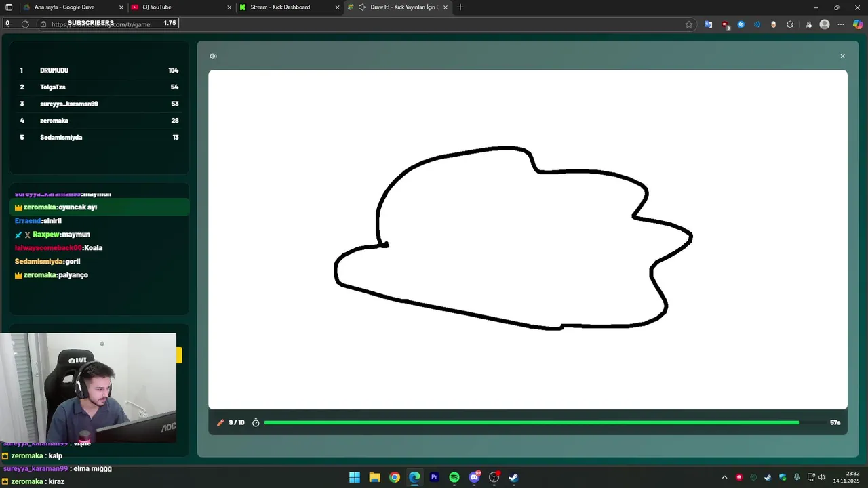The image size is (868, 488).
Task: Open the browser profile avatar
Action: click(x=825, y=24)
